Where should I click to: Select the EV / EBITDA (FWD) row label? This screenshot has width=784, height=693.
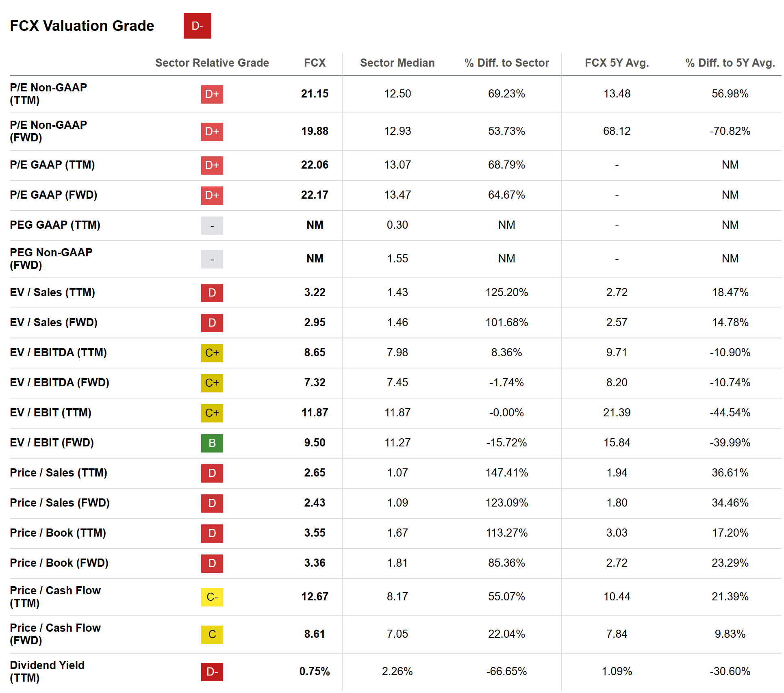click(x=59, y=383)
